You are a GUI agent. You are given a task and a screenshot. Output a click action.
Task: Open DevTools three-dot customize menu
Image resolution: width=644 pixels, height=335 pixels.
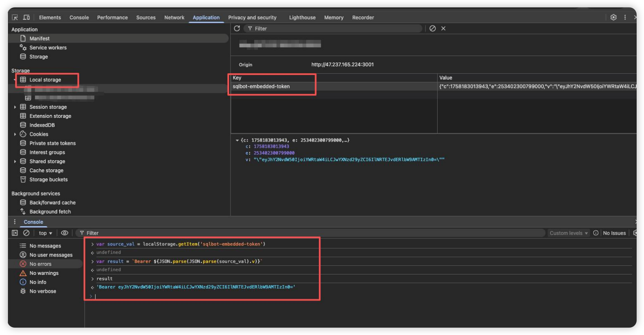pyautogui.click(x=625, y=17)
